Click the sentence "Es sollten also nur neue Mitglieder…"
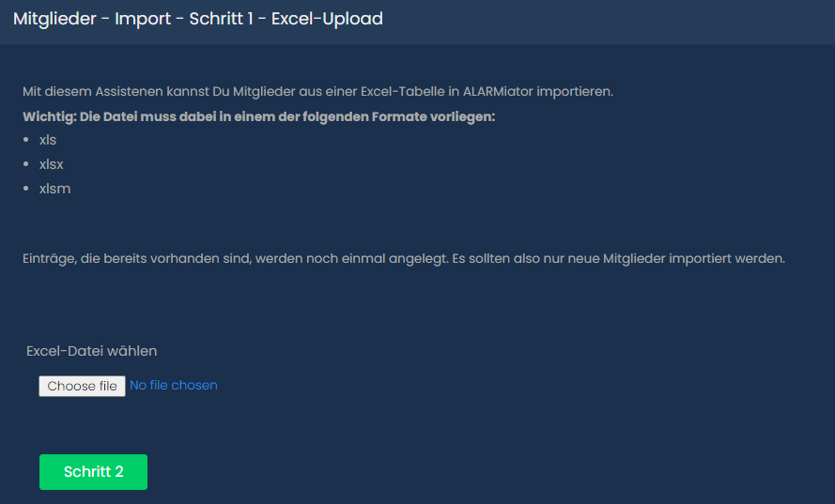The height and width of the screenshot is (504, 835). (x=618, y=258)
